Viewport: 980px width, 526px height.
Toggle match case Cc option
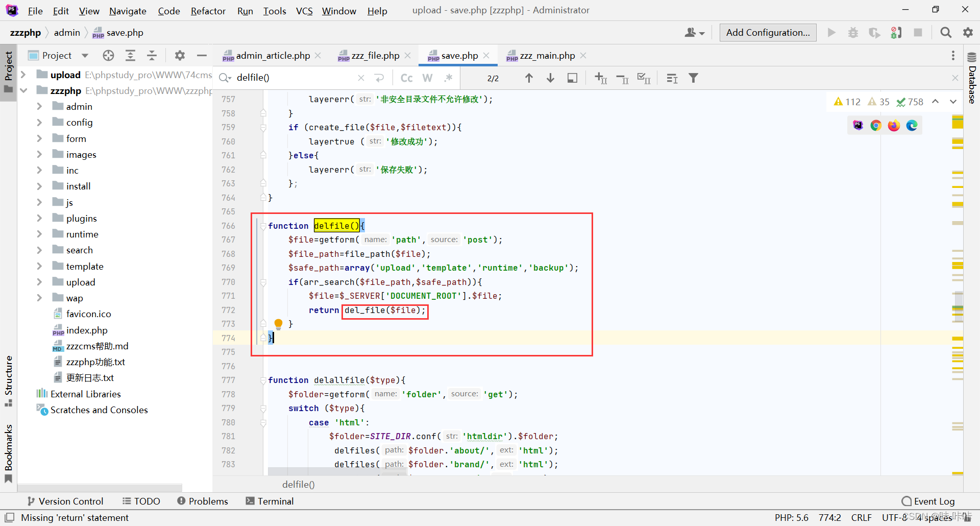tap(406, 78)
